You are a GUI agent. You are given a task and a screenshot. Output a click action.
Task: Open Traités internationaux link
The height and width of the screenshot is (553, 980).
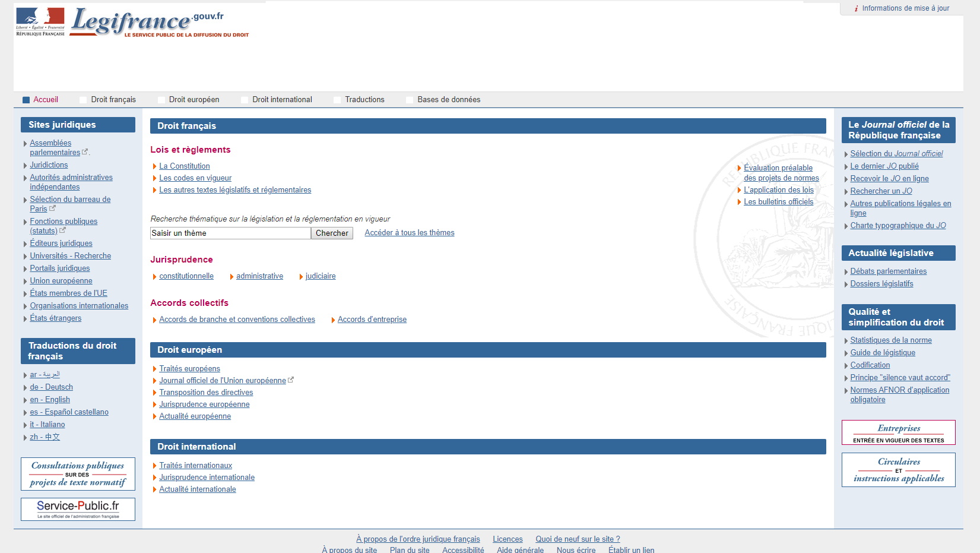pos(195,466)
